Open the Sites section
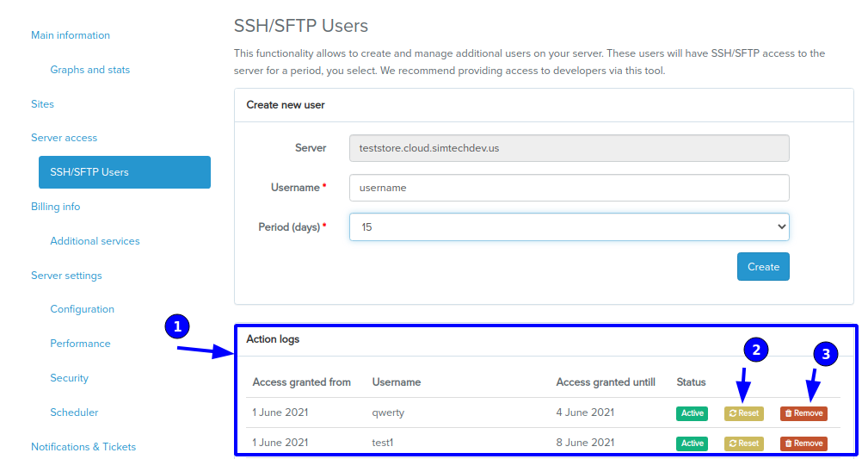The image size is (868, 459). point(42,104)
